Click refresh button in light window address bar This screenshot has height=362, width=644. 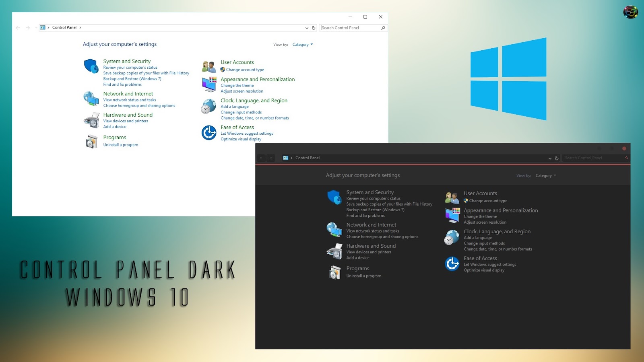(x=314, y=28)
